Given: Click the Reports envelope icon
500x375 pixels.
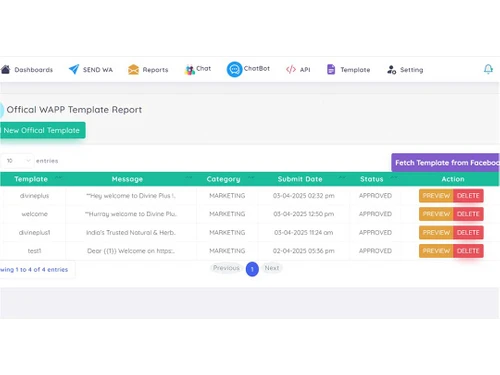Looking at the screenshot, I should (x=133, y=70).
